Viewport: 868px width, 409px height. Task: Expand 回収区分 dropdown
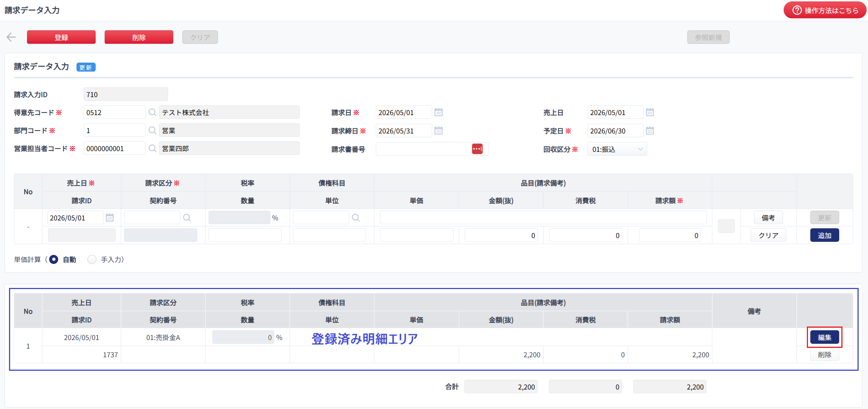617,149
